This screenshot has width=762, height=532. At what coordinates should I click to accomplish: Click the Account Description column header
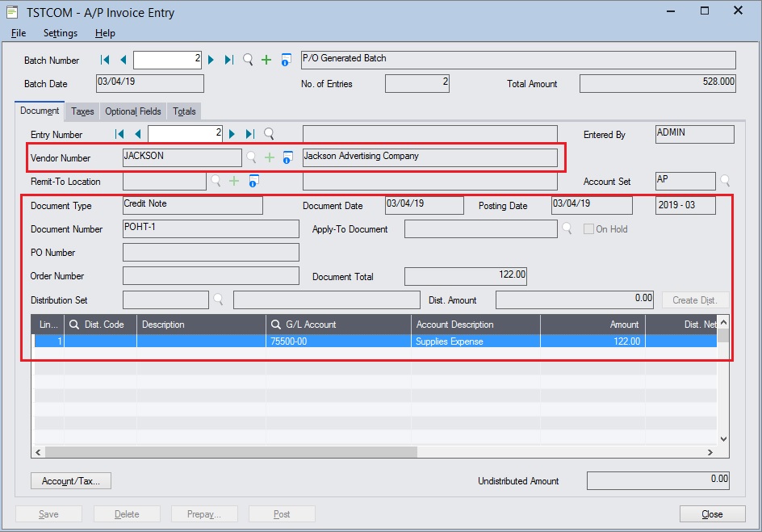(475, 324)
